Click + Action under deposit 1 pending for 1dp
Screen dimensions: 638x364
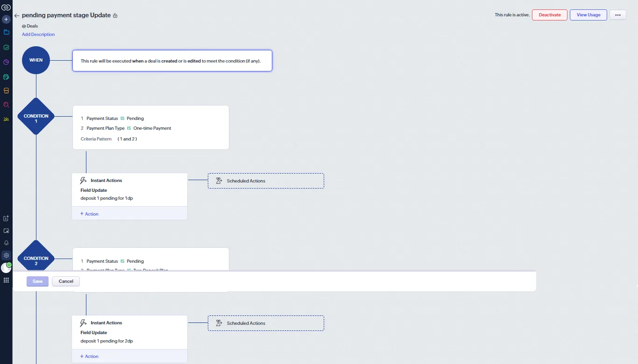point(89,214)
